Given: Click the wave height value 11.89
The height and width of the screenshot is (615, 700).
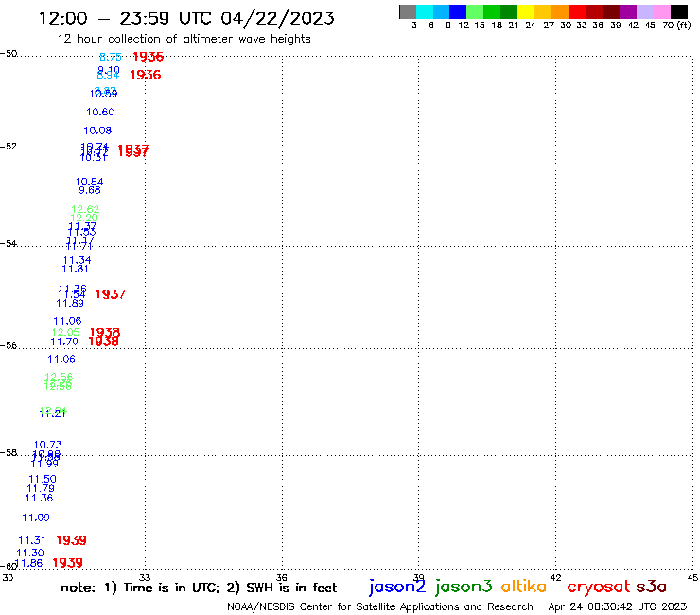Looking at the screenshot, I should (70, 304).
